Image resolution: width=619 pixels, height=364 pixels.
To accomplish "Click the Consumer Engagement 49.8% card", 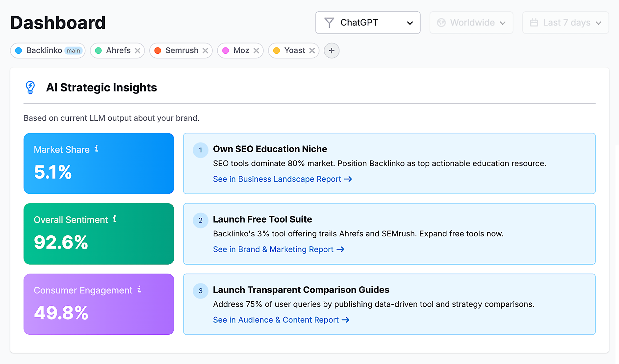I will point(99,304).
